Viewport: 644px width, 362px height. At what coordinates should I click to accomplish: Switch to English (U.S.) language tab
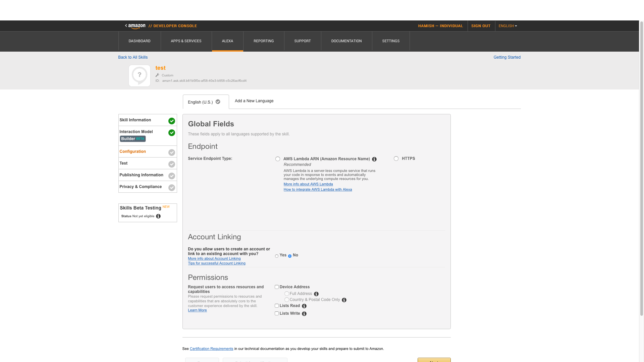[x=206, y=102]
